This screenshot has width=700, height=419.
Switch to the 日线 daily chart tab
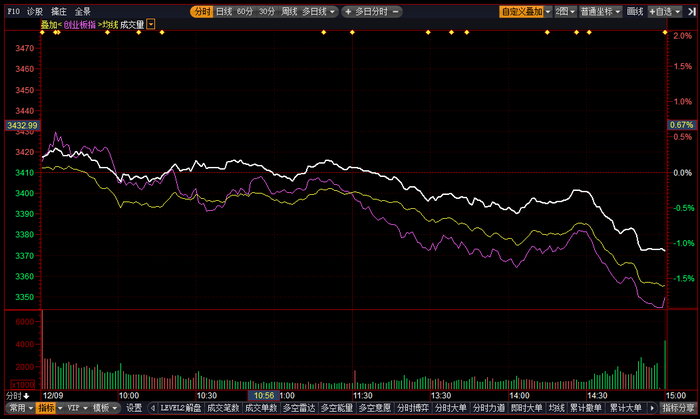pos(224,12)
